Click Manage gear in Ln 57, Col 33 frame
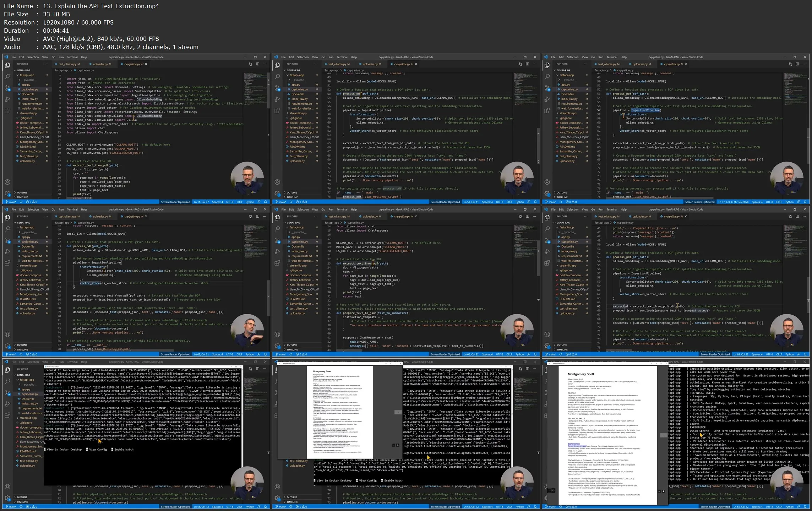Viewport: 812px width, 511px height. (x=547, y=194)
